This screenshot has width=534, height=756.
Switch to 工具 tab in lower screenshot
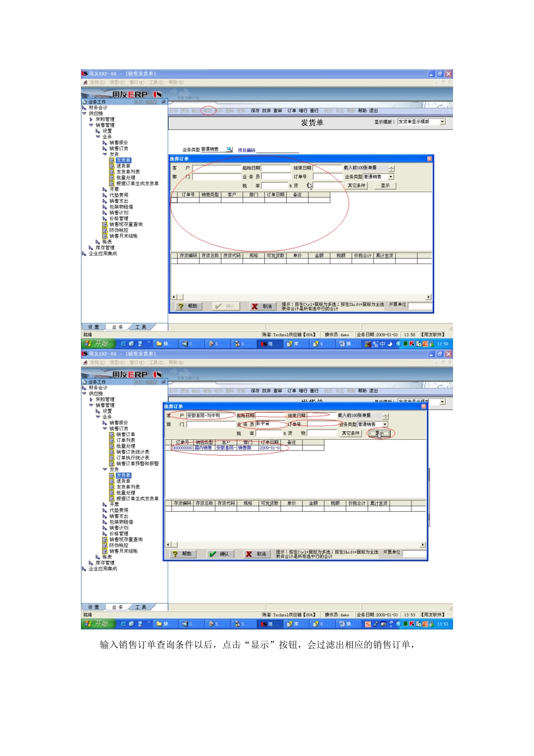(x=141, y=607)
